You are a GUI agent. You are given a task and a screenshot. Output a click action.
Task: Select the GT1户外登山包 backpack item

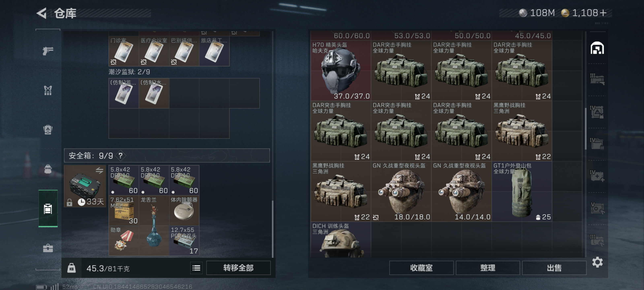[522, 191]
